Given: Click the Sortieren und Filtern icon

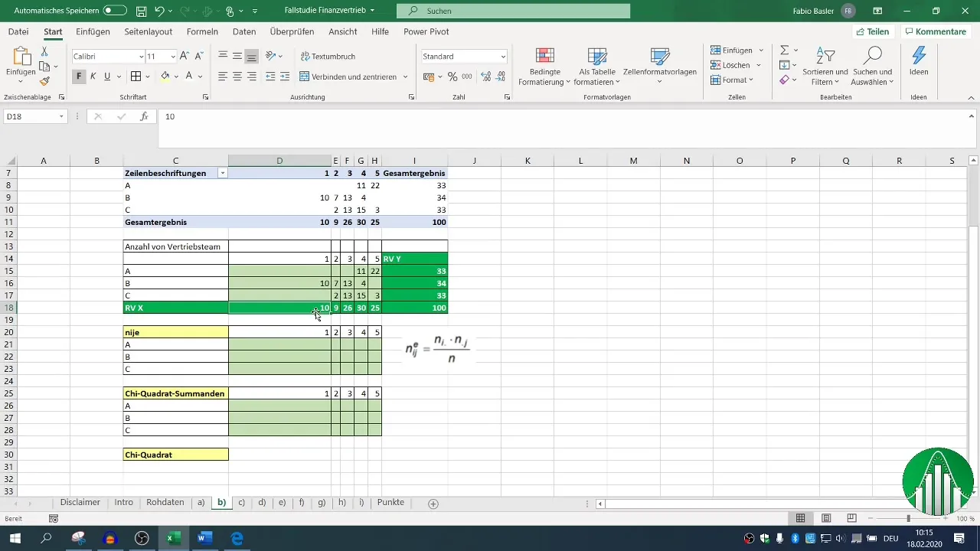Looking at the screenshot, I should click(825, 67).
